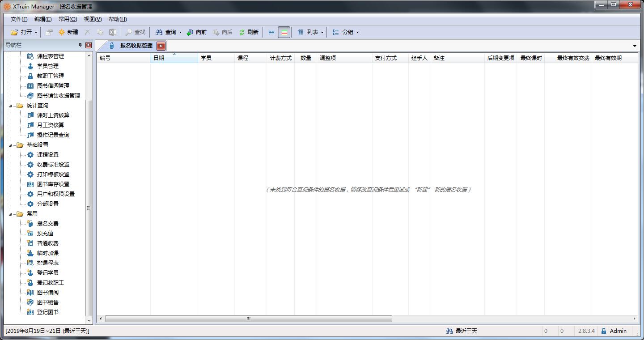
Task: Open 教职工管理 in the navigation tree
Action: pyautogui.click(x=50, y=76)
